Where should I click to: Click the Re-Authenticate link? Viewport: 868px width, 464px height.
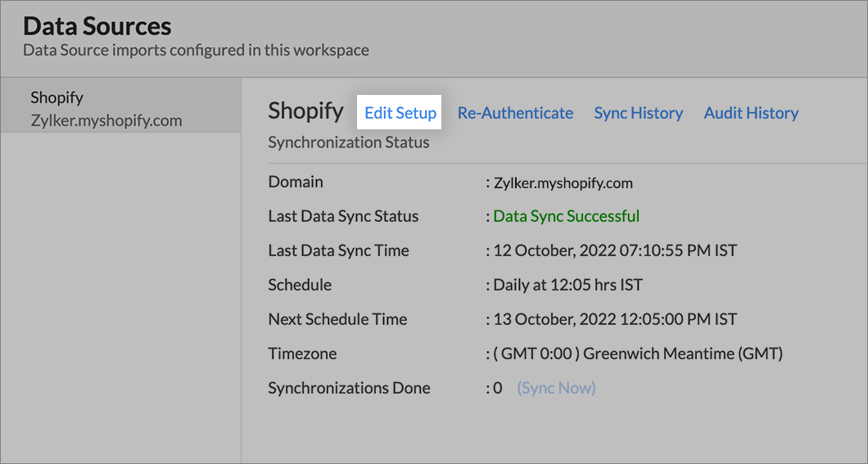pyautogui.click(x=515, y=113)
